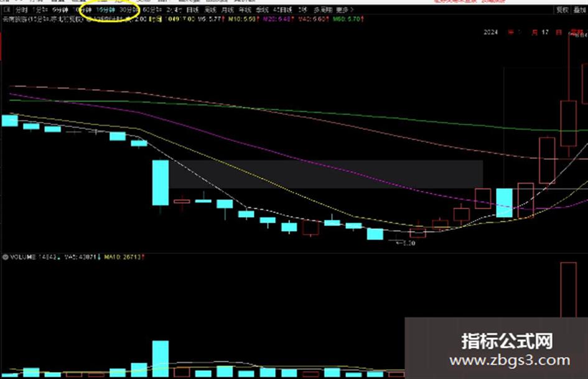Click the purple M20 moving average label
This screenshot has width=588, height=379.
pos(278,19)
